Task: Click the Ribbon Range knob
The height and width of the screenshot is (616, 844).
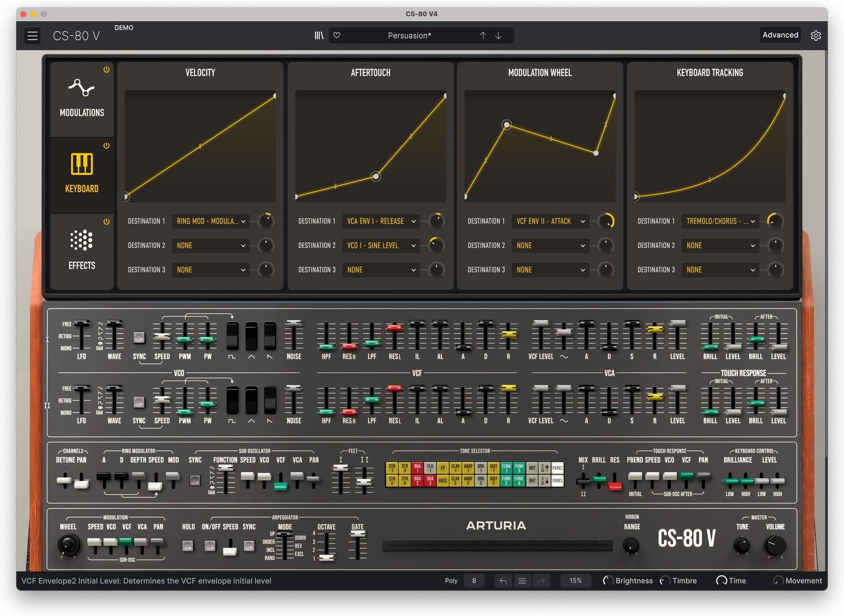Action: 631,545
